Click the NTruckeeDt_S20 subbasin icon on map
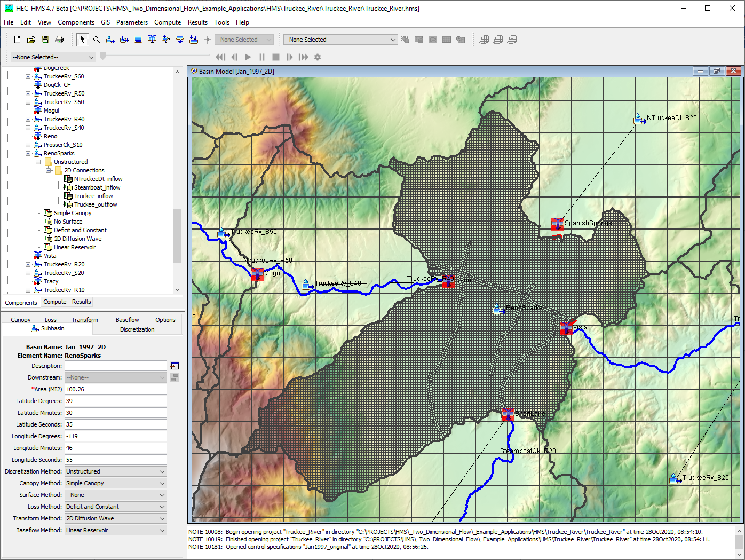The width and height of the screenshot is (745, 560). [x=639, y=119]
